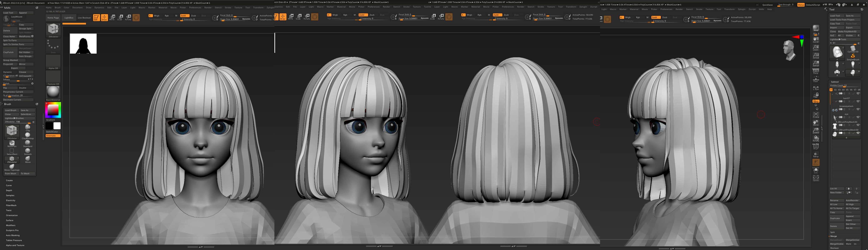Screen dimensions: 868x250
Task: Expand the Sculptris Pro section
Action: point(12,230)
